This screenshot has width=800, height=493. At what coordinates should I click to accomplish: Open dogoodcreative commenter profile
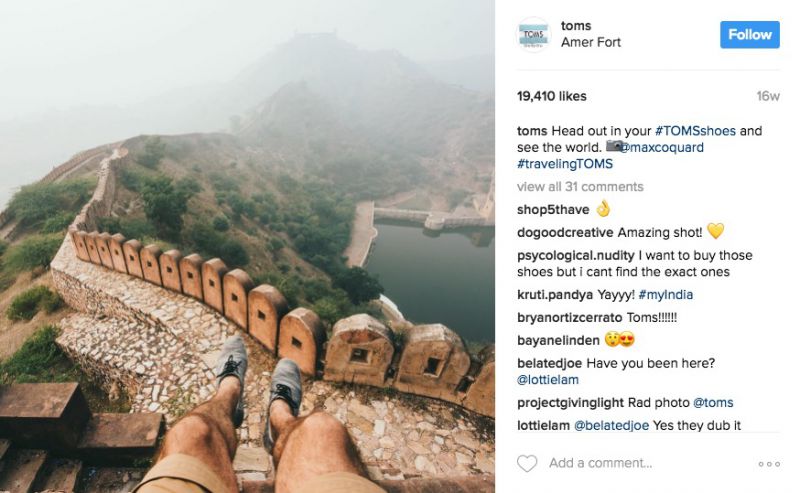(565, 233)
